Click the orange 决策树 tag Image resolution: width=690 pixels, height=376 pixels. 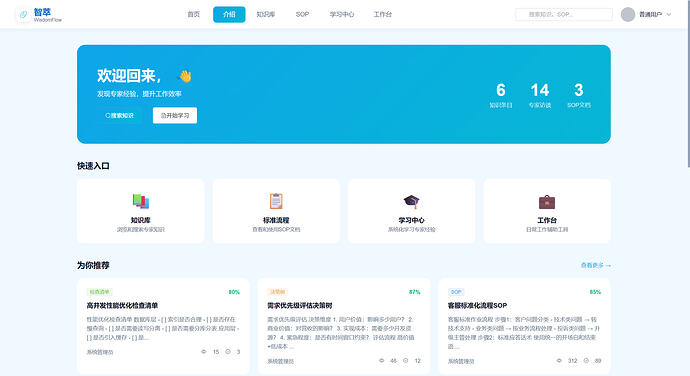click(x=278, y=292)
